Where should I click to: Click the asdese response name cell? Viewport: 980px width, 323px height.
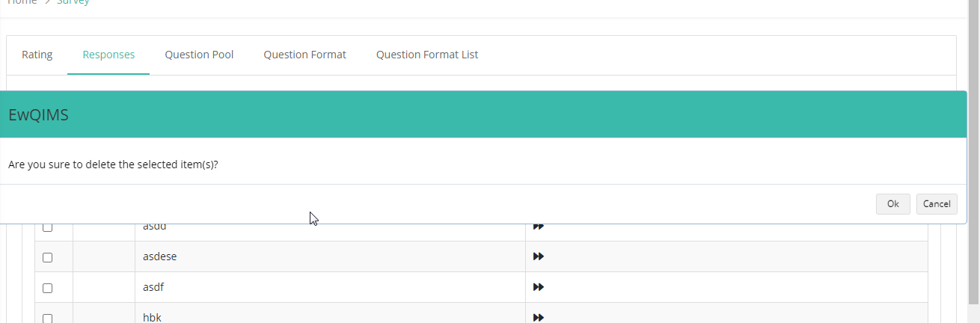point(330,256)
